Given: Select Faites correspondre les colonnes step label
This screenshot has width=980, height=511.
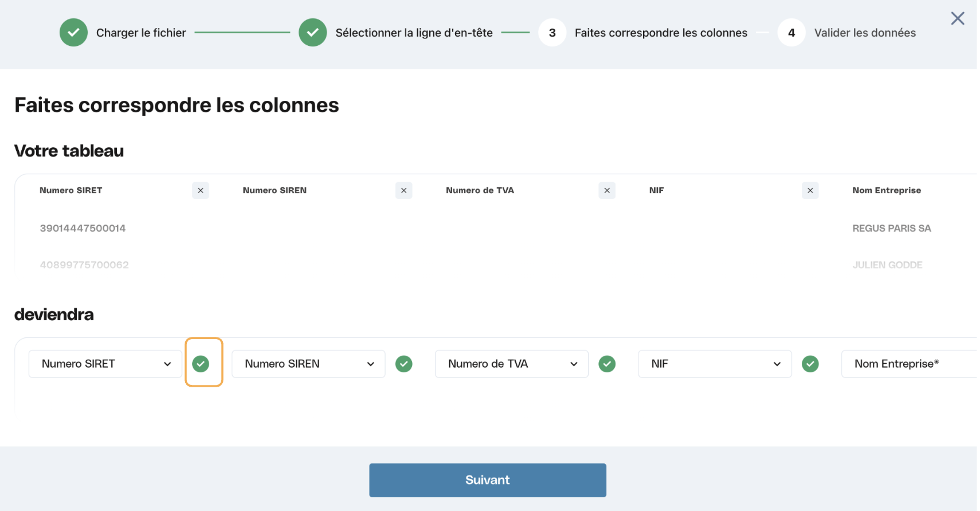Looking at the screenshot, I should (x=661, y=33).
